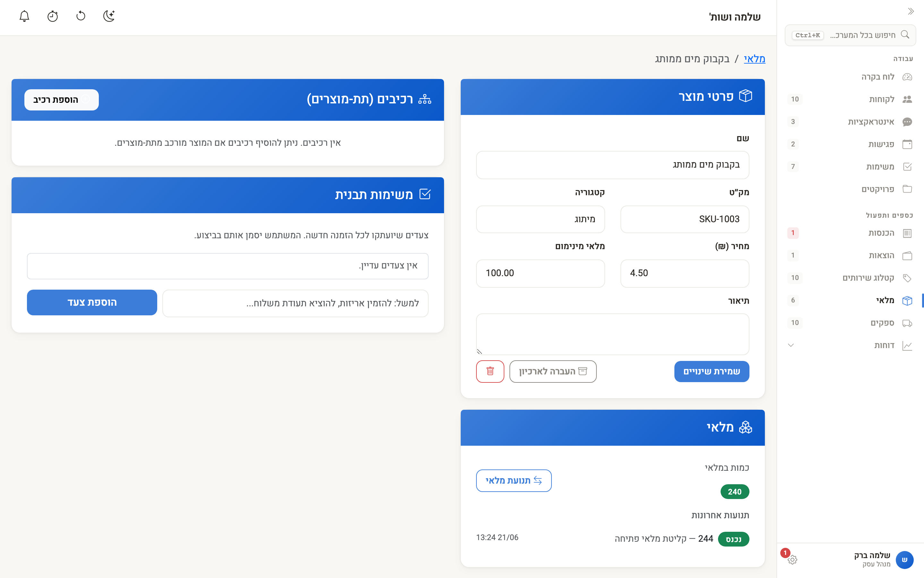Click the נכנס status badge

(x=733, y=539)
